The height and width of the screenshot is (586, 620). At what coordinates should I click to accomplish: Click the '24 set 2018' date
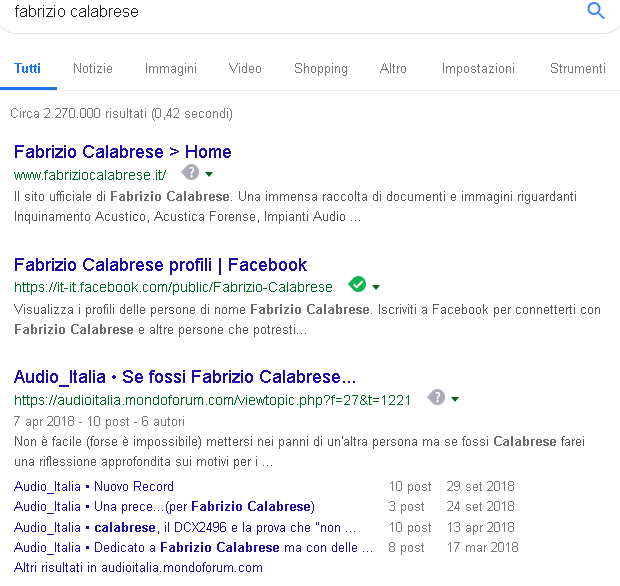click(480, 507)
